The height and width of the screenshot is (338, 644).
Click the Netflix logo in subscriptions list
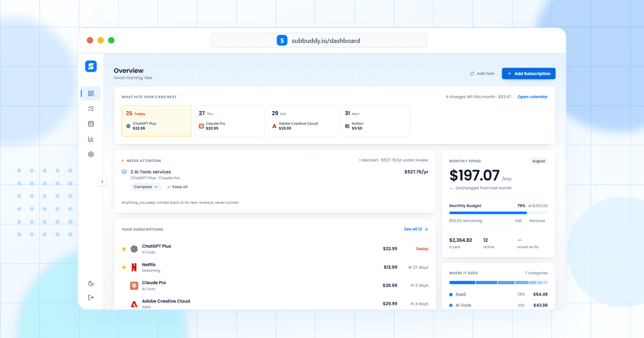point(134,267)
